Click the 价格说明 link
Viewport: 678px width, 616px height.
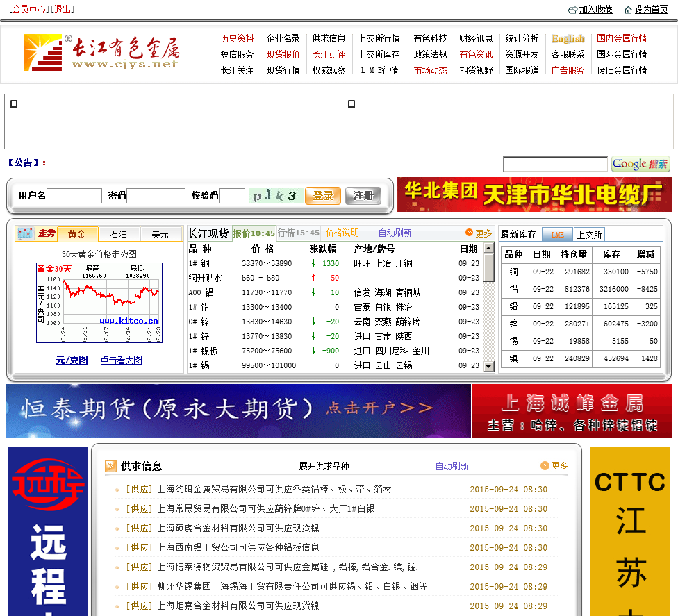pos(342,233)
